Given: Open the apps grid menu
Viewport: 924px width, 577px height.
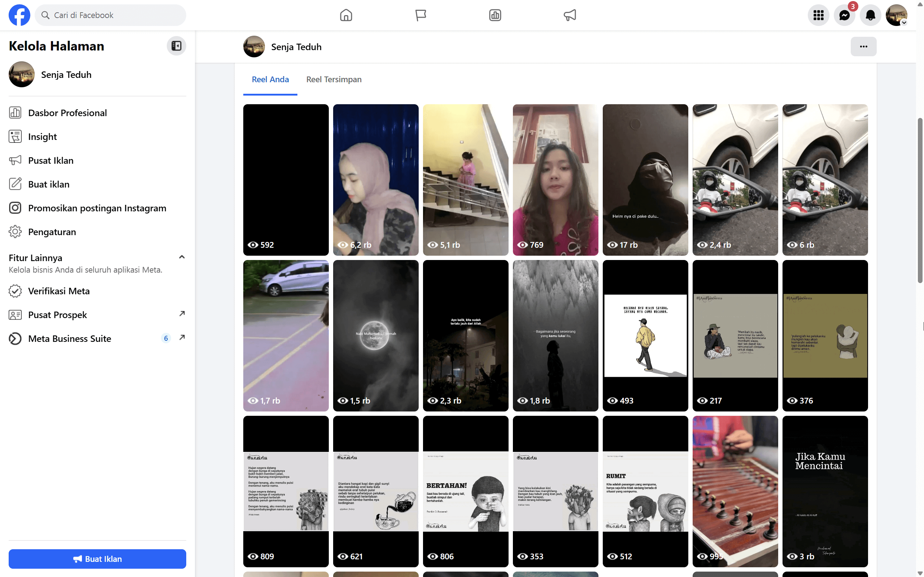Looking at the screenshot, I should pos(818,15).
